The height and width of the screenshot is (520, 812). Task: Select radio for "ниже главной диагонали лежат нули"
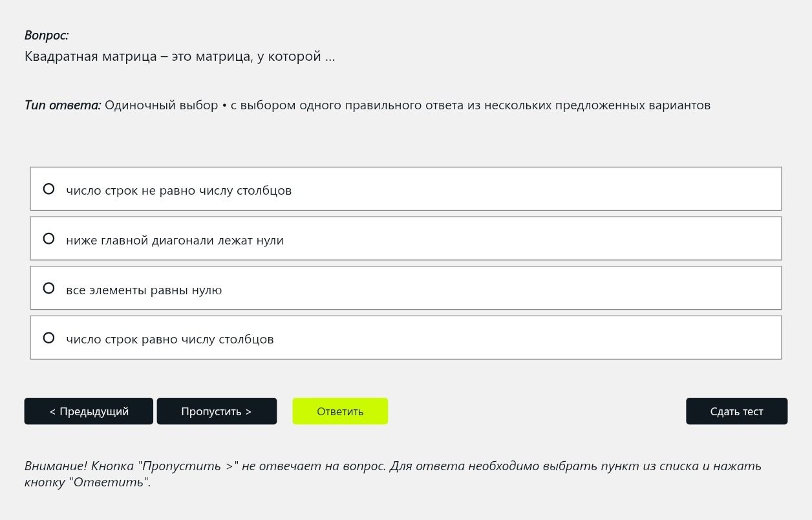point(48,239)
